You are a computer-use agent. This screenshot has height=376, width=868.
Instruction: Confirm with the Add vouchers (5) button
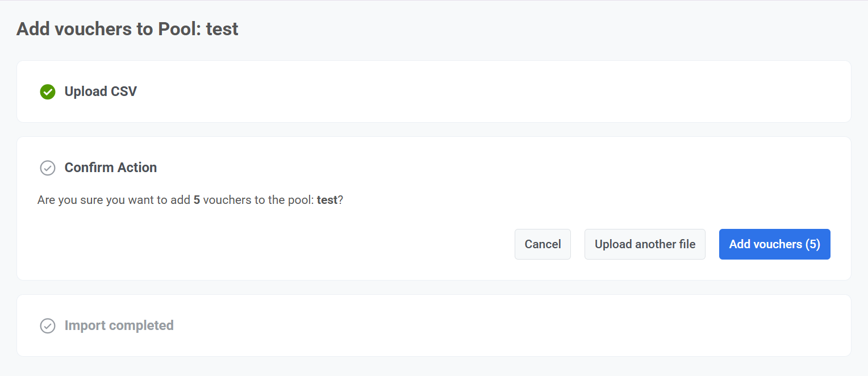coord(774,244)
